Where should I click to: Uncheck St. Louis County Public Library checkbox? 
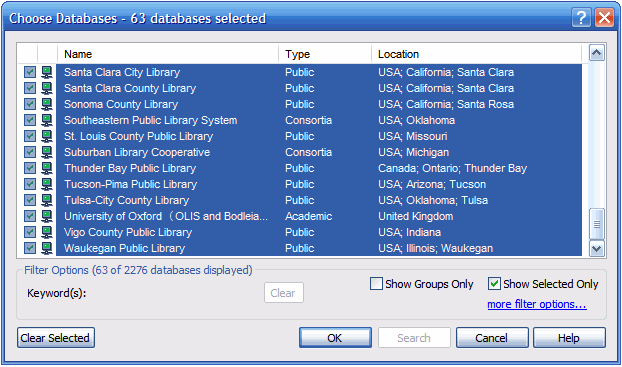30,136
